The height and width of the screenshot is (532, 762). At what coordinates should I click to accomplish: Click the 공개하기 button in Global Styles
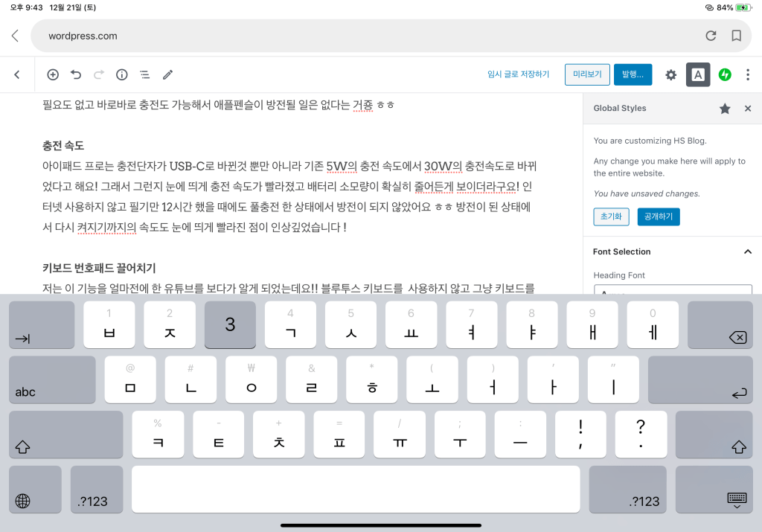[659, 217]
